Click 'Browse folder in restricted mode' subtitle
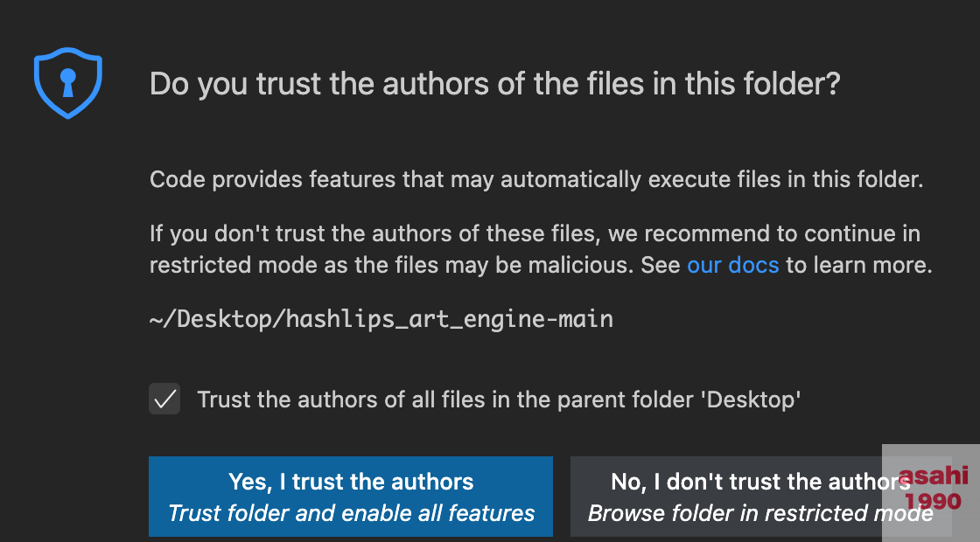The width and height of the screenshot is (980, 542). [x=760, y=513]
